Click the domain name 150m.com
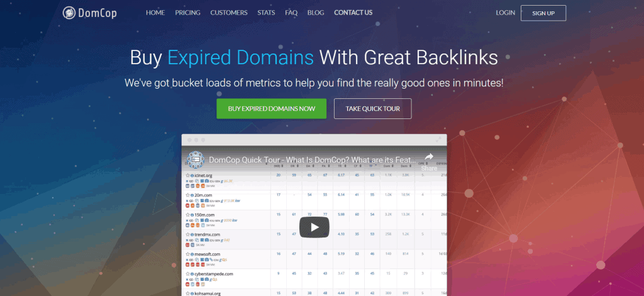Screen dimensions: 644x296 (204, 215)
